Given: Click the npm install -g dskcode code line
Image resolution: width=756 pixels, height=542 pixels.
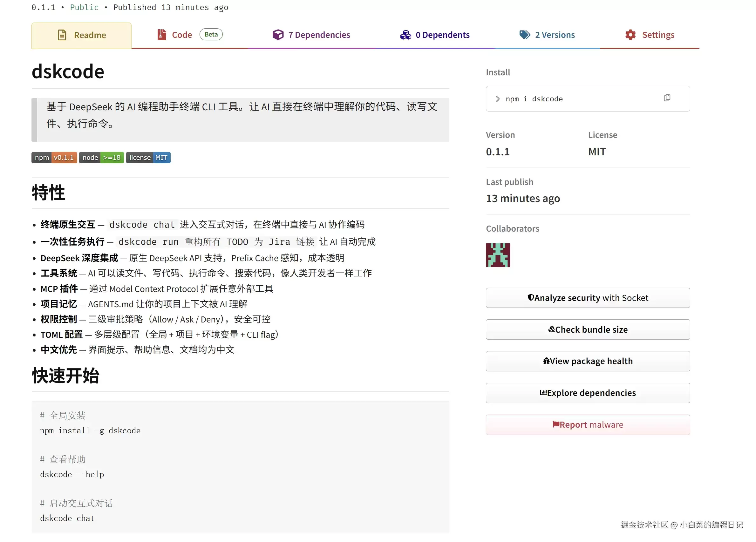Looking at the screenshot, I should [90, 431].
